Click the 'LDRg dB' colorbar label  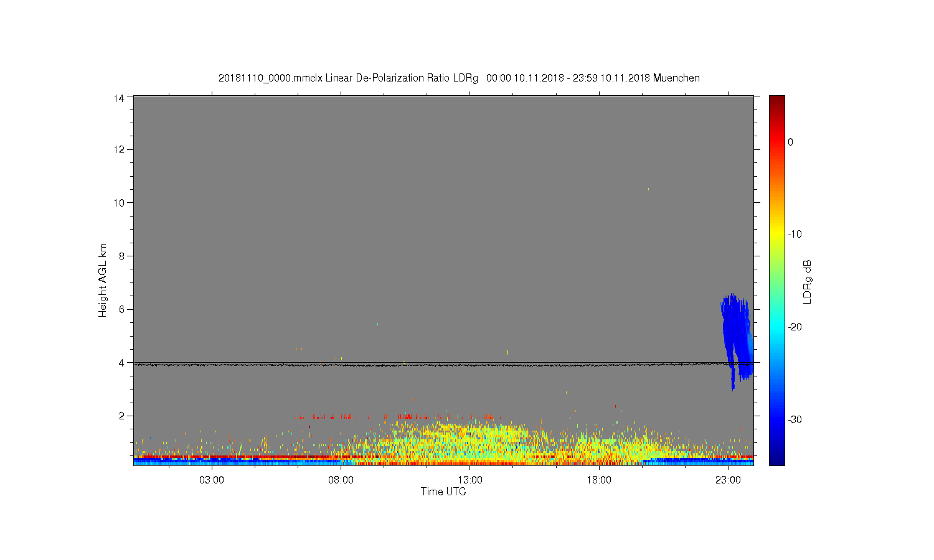pyautogui.click(x=808, y=281)
